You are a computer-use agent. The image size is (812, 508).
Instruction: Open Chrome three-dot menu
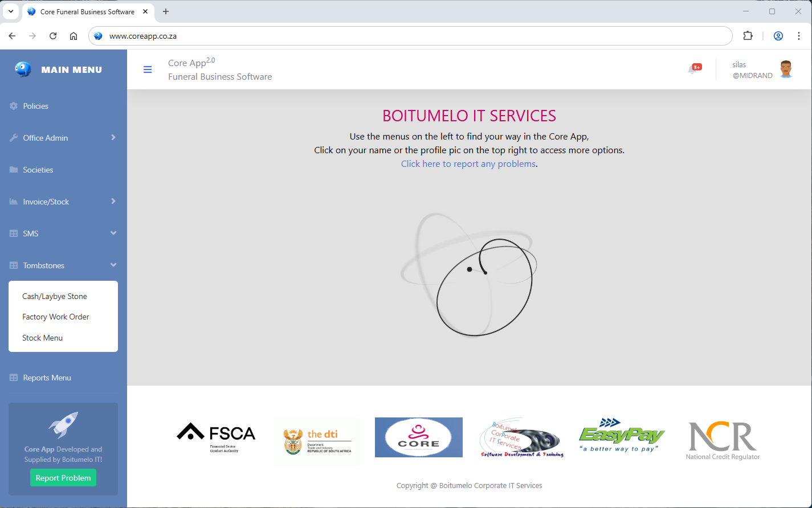pos(799,36)
